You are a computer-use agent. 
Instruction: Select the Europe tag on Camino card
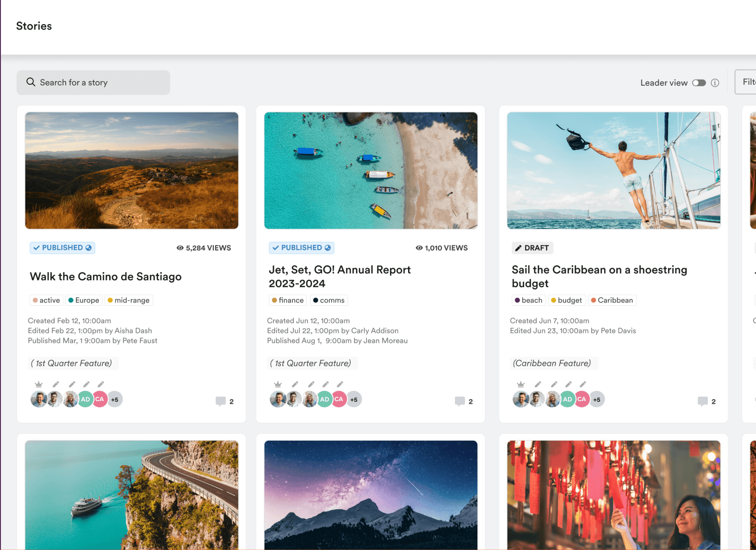84,300
